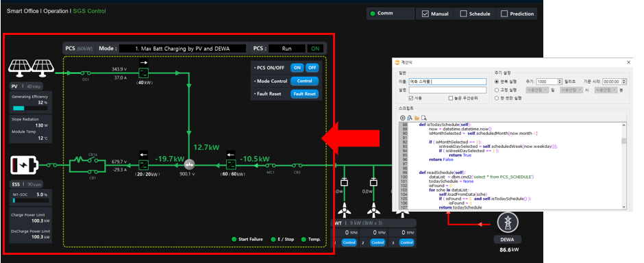Close the 계산식 dialog window
Screen dimensions: 644x263
(x=628, y=62)
